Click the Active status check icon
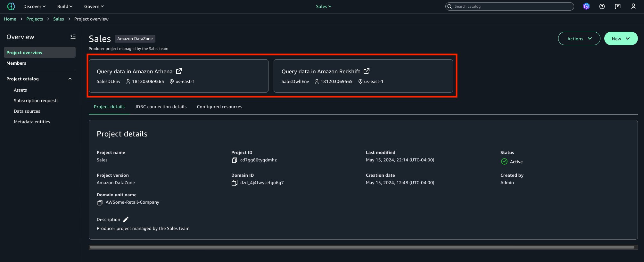This screenshot has width=644, height=262. (x=504, y=162)
